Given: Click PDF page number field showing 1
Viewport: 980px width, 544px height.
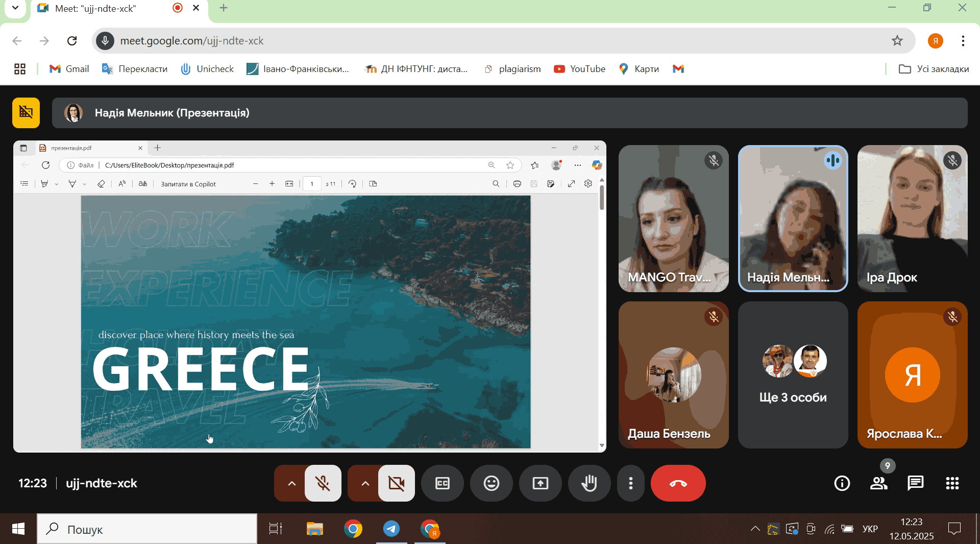Looking at the screenshot, I should point(312,184).
